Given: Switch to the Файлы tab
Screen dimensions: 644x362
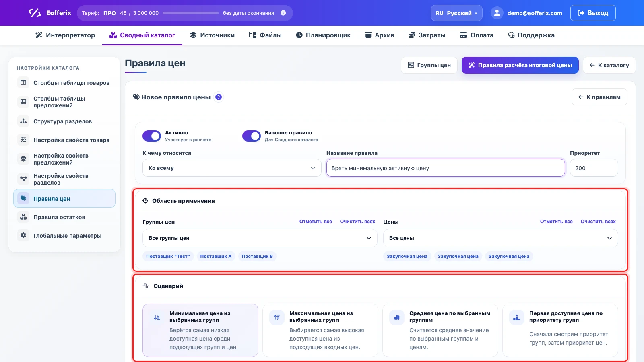Looking at the screenshot, I should (x=265, y=35).
